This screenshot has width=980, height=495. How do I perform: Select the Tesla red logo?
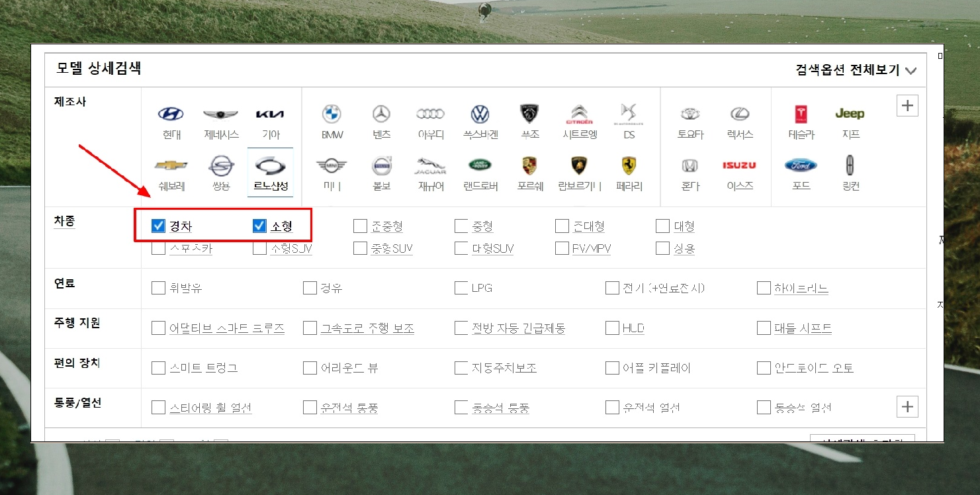tap(801, 114)
